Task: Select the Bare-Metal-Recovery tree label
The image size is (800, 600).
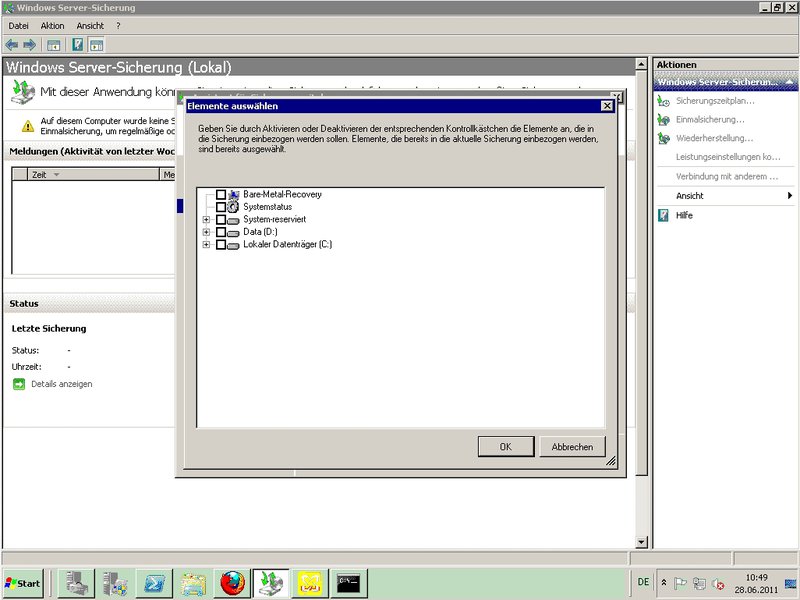Action: coord(282,194)
